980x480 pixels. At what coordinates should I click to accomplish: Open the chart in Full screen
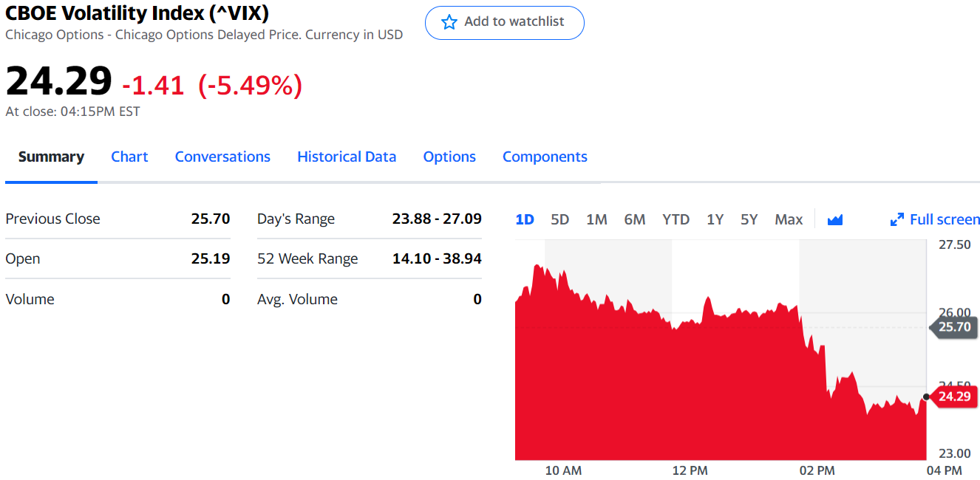[935, 219]
